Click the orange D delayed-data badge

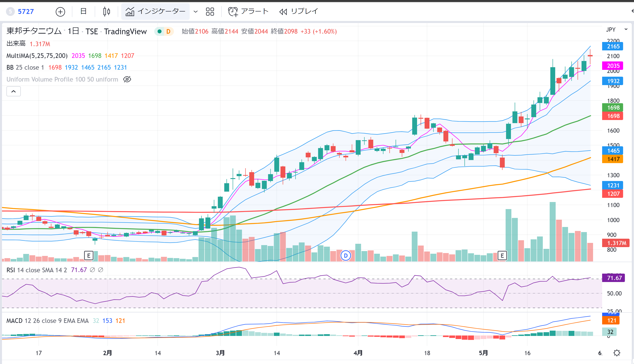pos(168,32)
